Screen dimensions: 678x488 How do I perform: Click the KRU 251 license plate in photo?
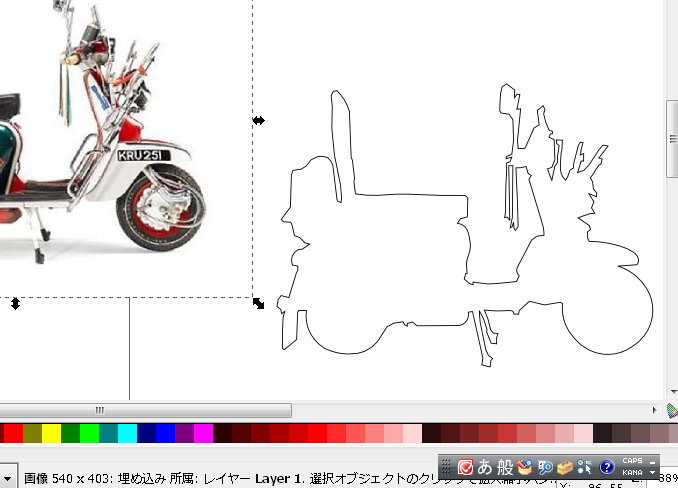tap(143, 155)
